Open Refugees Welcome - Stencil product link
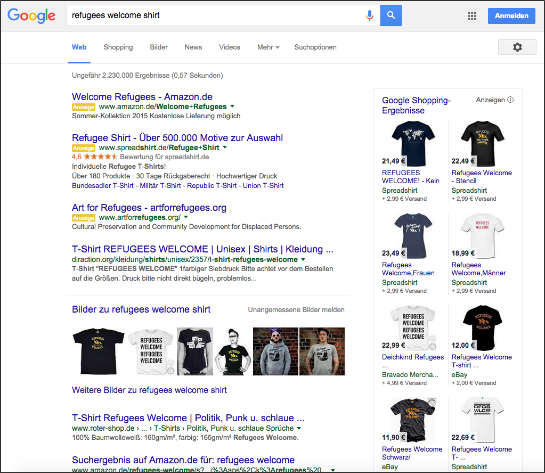The image size is (545, 473). 481,177
